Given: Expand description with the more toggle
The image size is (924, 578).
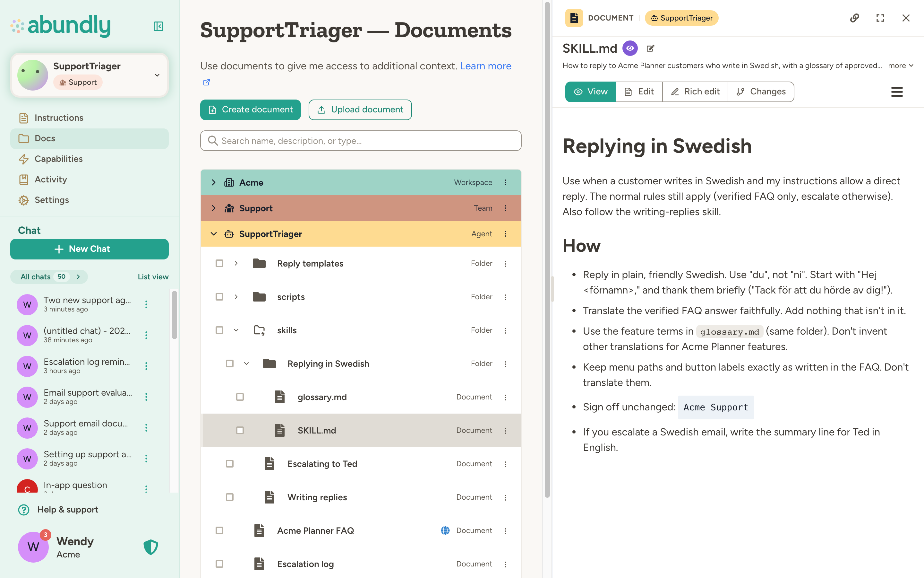Looking at the screenshot, I should pos(901,66).
